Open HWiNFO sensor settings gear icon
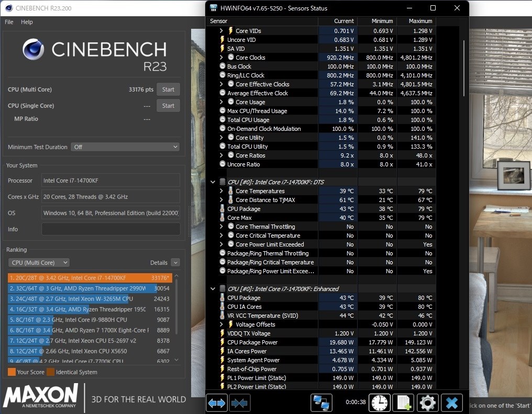Viewport: 532px width, 414px height. (427, 403)
